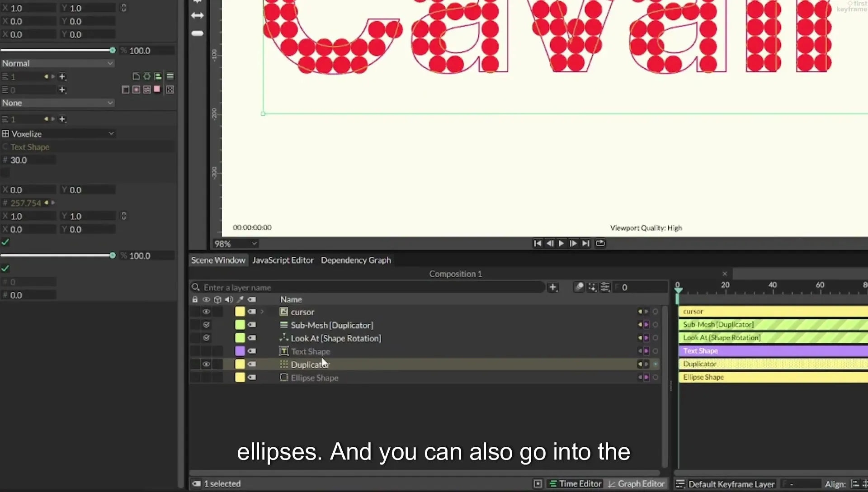Click the Ellipse Shape layer icon
The image size is (868, 492).
pyautogui.click(x=284, y=377)
